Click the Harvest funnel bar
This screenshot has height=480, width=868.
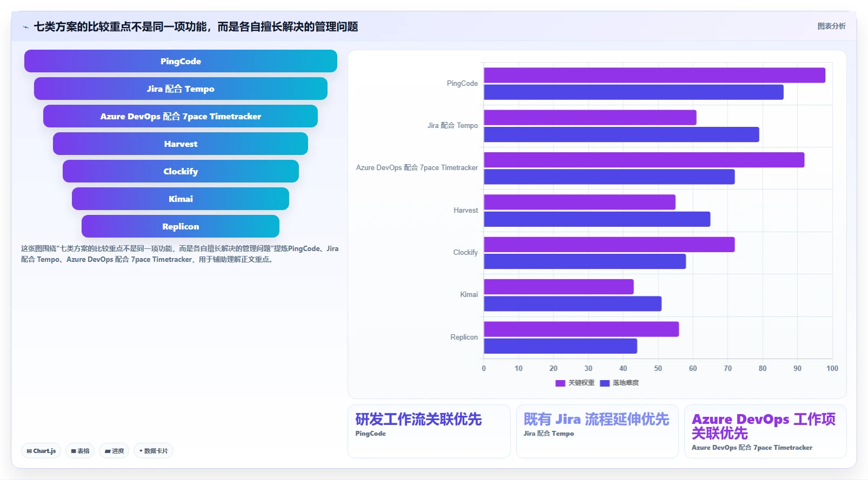181,144
